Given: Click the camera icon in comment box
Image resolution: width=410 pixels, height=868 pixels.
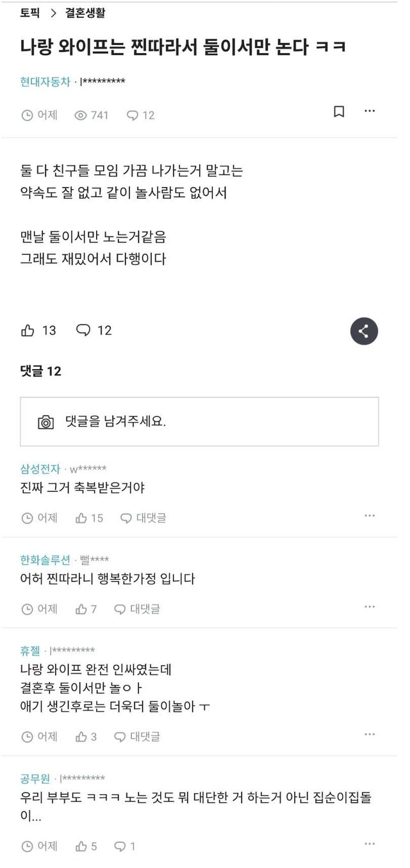Looking at the screenshot, I should 45,422.
